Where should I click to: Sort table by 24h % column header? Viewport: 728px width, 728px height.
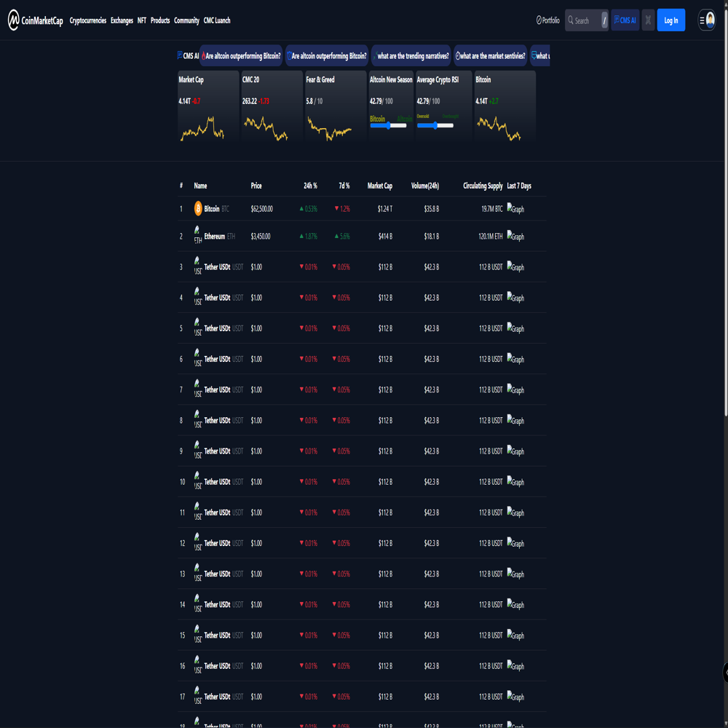[310, 186]
